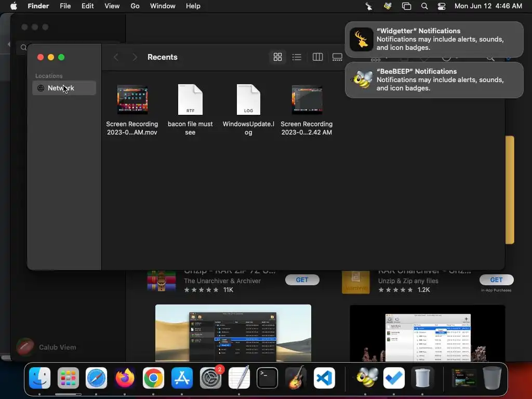
Task: Open Control Center in the menu bar
Action: (x=442, y=6)
